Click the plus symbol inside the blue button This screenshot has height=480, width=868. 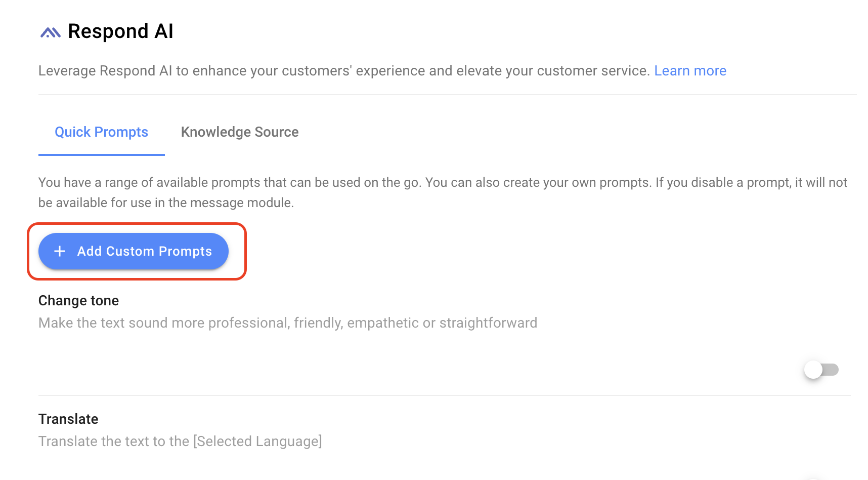tap(59, 251)
